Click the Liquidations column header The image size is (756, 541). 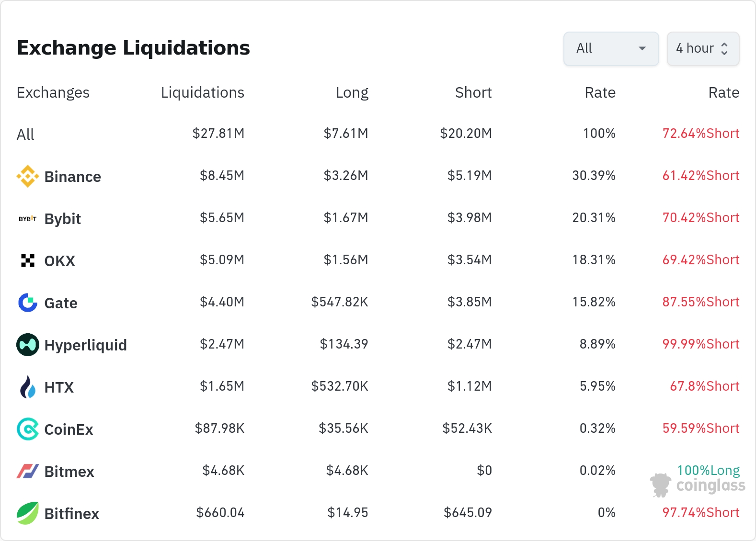[202, 92]
